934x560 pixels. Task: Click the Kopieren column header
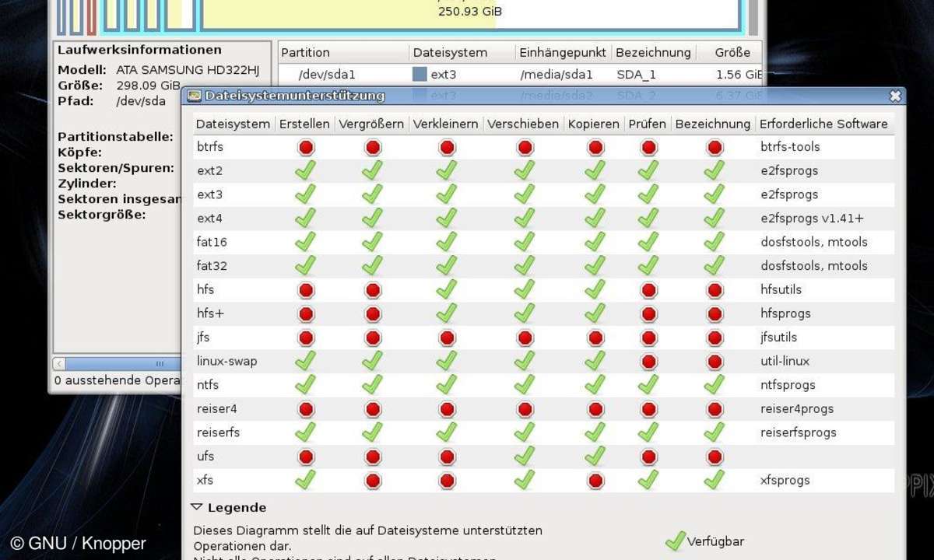594,124
